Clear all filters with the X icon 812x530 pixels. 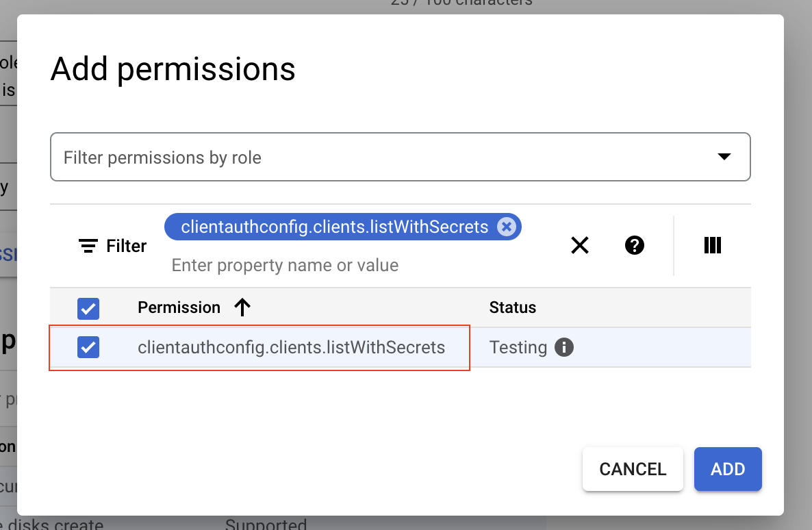pos(580,245)
